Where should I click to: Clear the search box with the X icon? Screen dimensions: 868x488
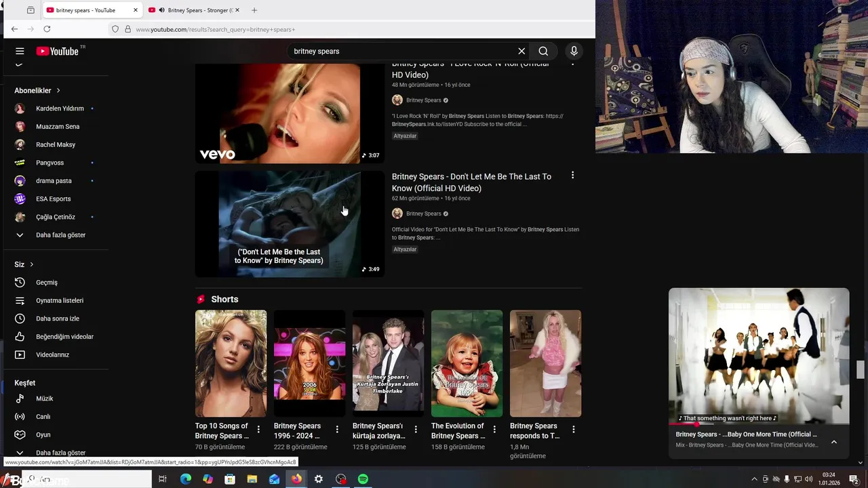pos(521,51)
